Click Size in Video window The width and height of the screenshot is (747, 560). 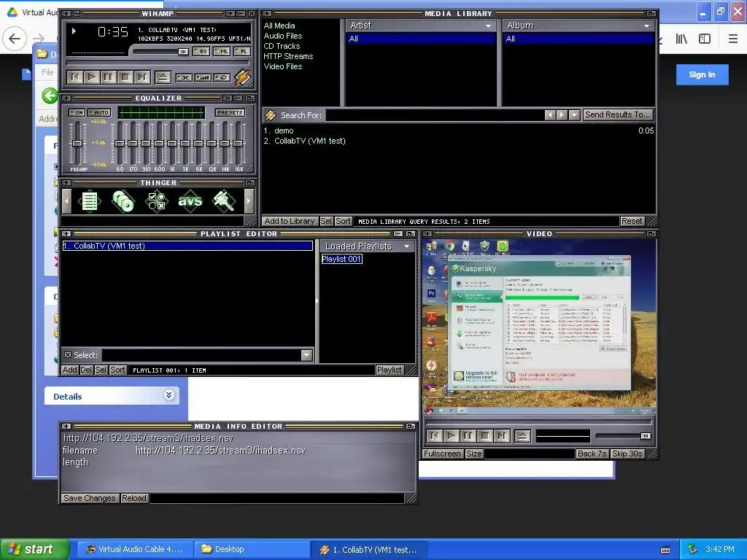[473, 454]
